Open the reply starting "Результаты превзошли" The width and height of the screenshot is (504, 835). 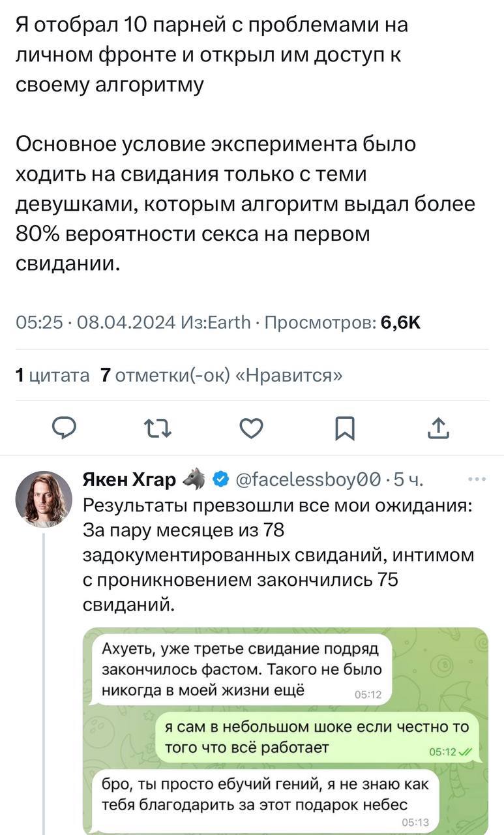[279, 556]
